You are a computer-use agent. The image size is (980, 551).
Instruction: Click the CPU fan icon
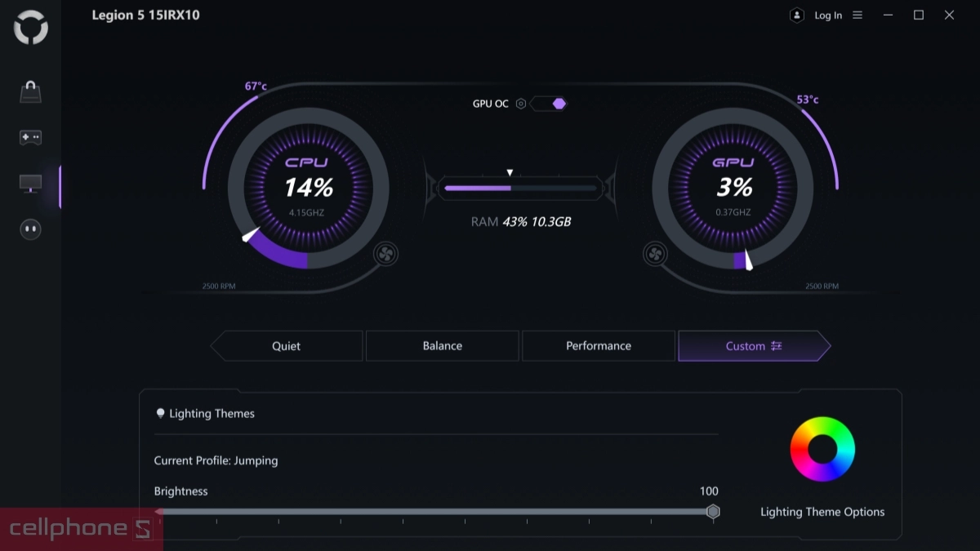[385, 254]
